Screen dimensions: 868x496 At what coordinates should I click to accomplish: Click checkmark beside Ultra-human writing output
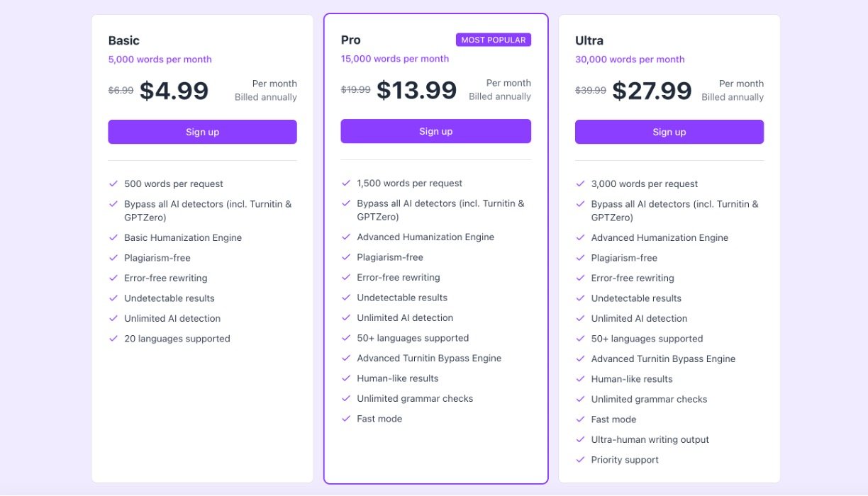point(580,439)
